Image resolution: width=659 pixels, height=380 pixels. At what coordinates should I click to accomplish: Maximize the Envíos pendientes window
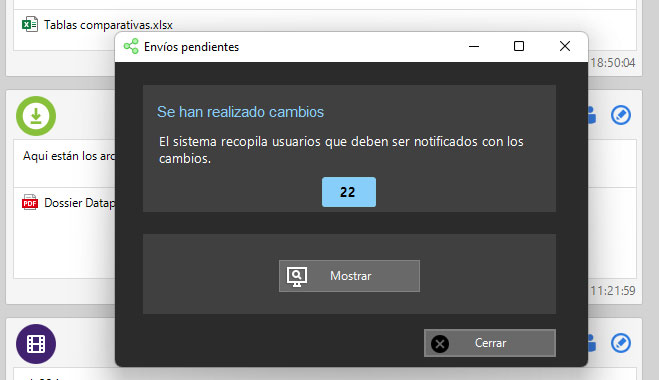click(x=519, y=46)
